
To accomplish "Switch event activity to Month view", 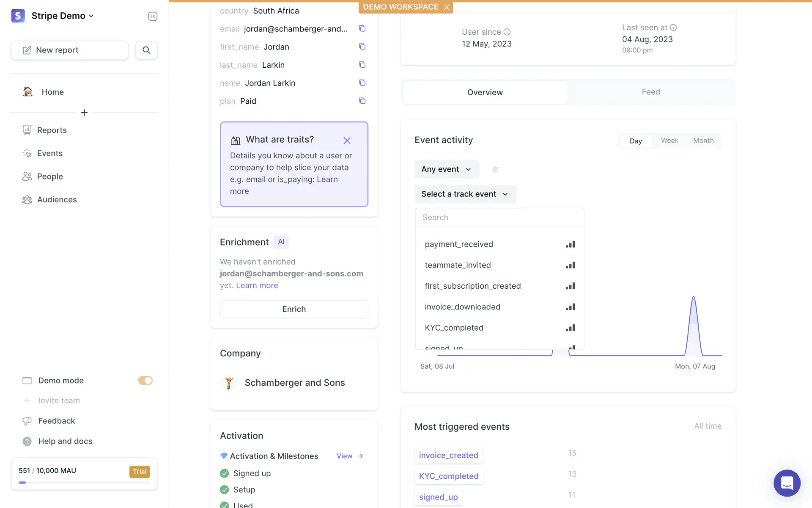I will 703,141.
